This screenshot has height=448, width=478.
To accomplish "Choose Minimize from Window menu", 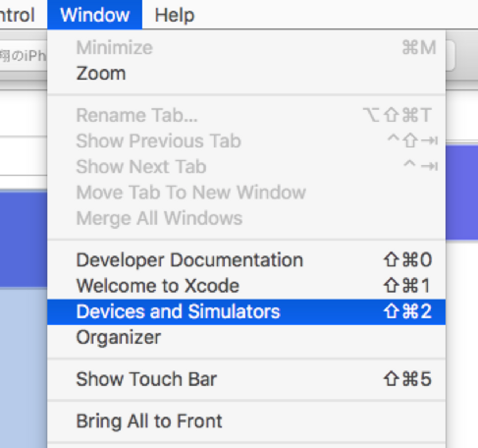I will click(114, 48).
